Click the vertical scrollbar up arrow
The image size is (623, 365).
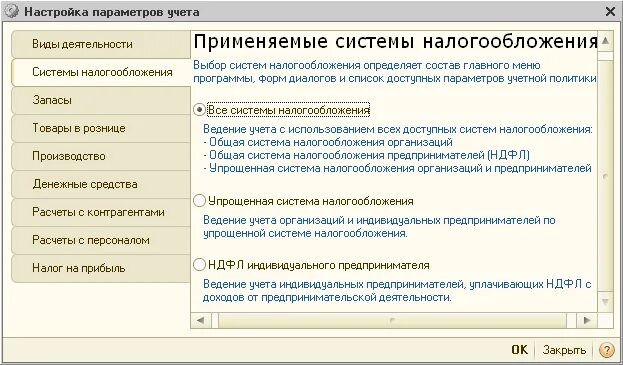pos(605,41)
